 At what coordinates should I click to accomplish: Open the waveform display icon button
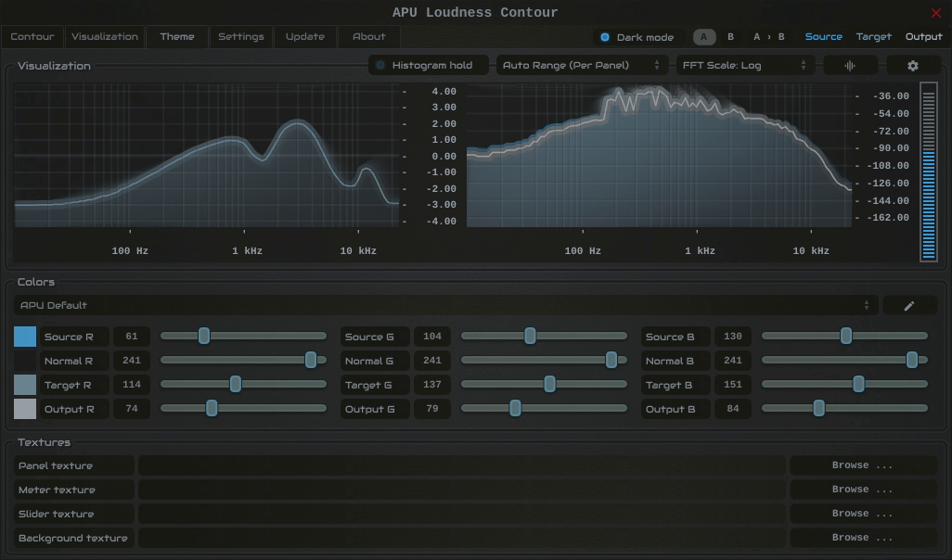click(850, 66)
